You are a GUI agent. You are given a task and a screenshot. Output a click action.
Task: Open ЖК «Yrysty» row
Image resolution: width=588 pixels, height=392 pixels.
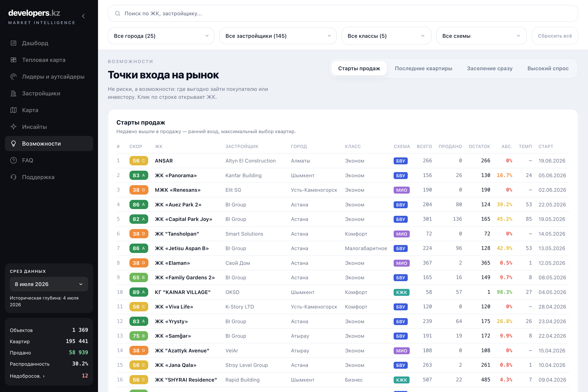coord(343,321)
